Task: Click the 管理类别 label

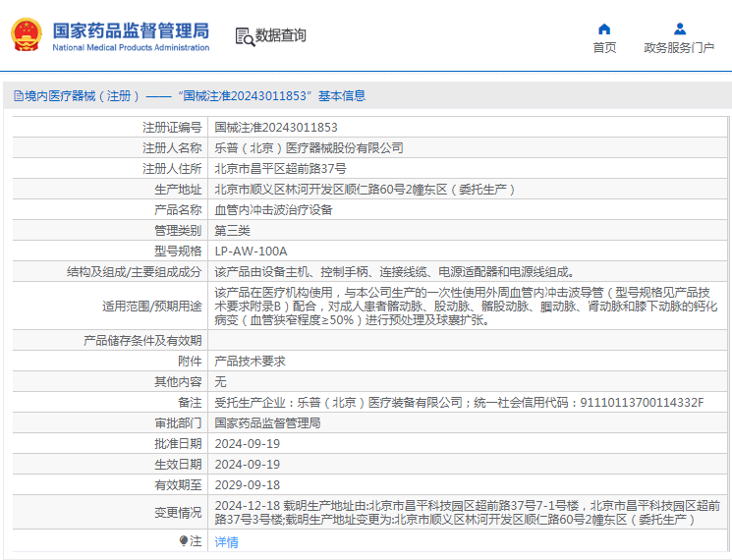Action: point(178,231)
